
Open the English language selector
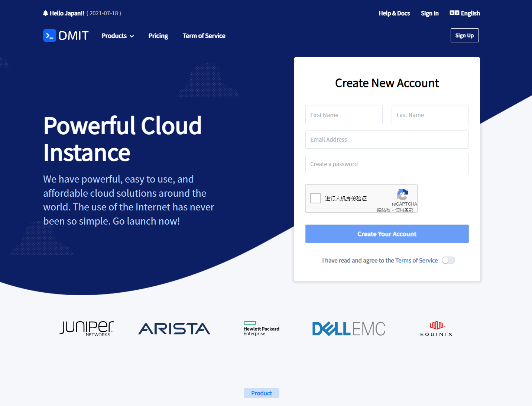pyautogui.click(x=470, y=13)
